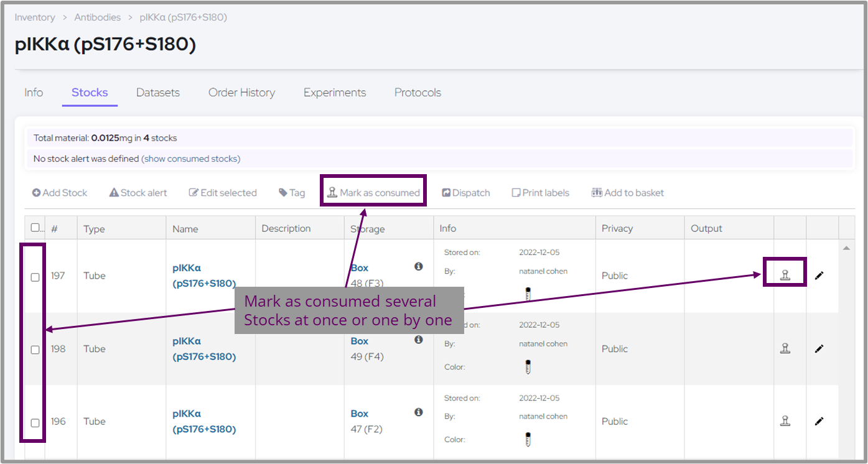Click the tube color icon for stock 198
This screenshot has width=868, height=464.
pyautogui.click(x=528, y=367)
